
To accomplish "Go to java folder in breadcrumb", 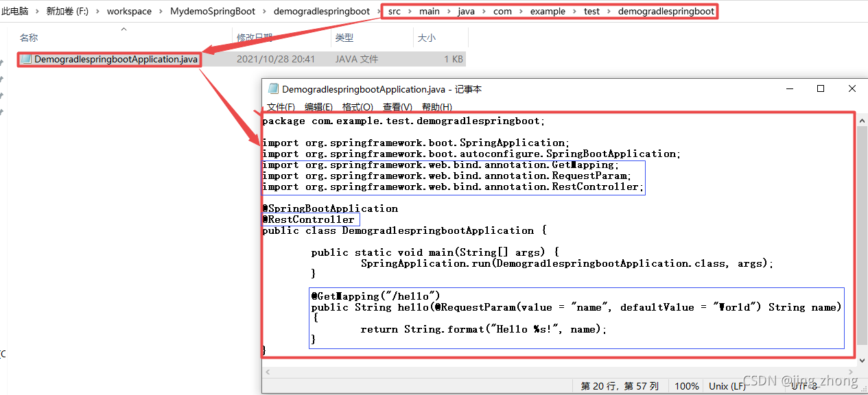I will tap(467, 11).
